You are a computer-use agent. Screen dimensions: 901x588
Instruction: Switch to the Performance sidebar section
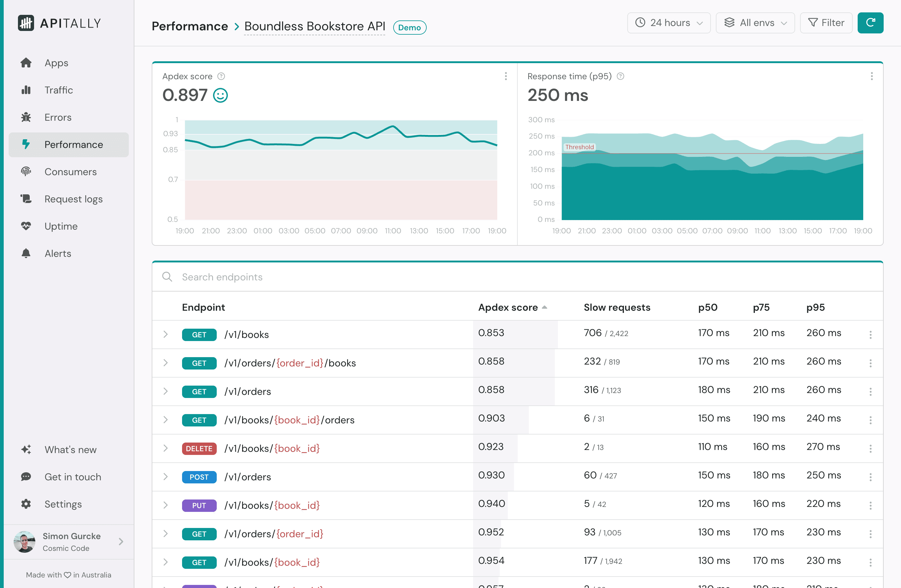(73, 145)
